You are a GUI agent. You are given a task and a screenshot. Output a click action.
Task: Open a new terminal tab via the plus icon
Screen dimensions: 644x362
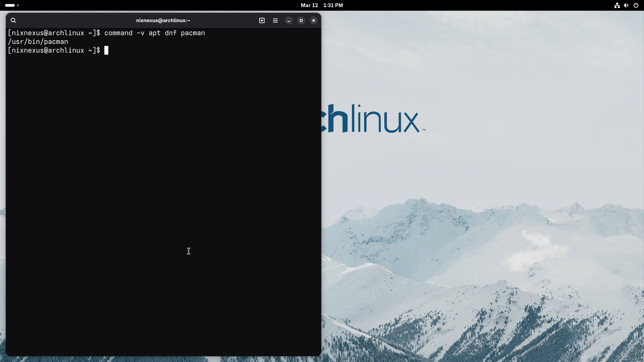pyautogui.click(x=262, y=20)
